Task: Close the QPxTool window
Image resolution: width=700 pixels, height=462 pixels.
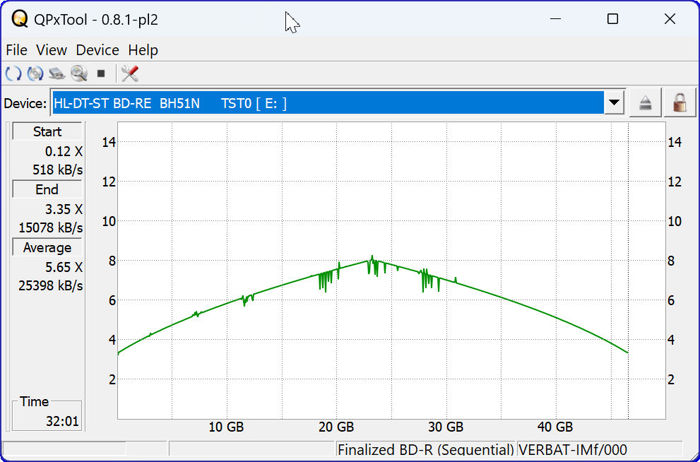Action: coord(670,19)
